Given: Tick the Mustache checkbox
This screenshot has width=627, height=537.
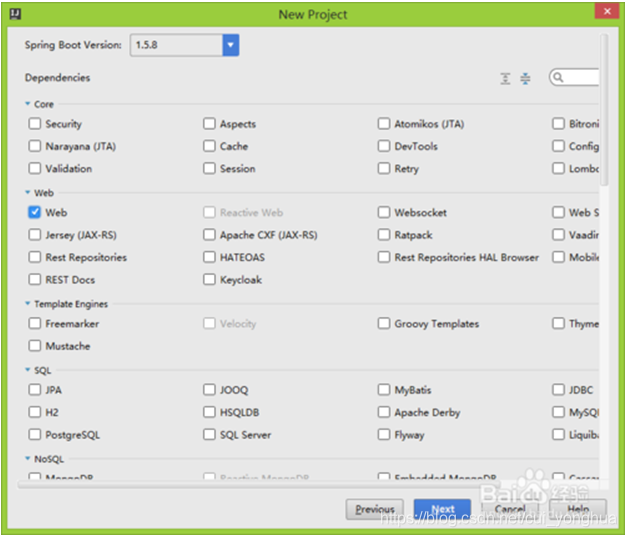Looking at the screenshot, I should (x=35, y=346).
